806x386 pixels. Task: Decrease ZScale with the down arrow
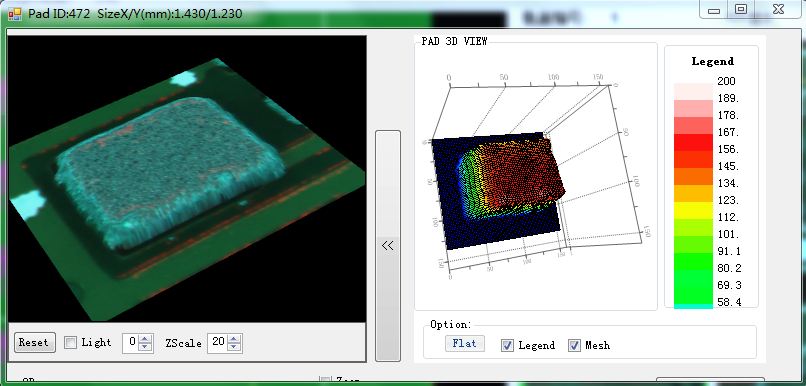click(x=234, y=347)
